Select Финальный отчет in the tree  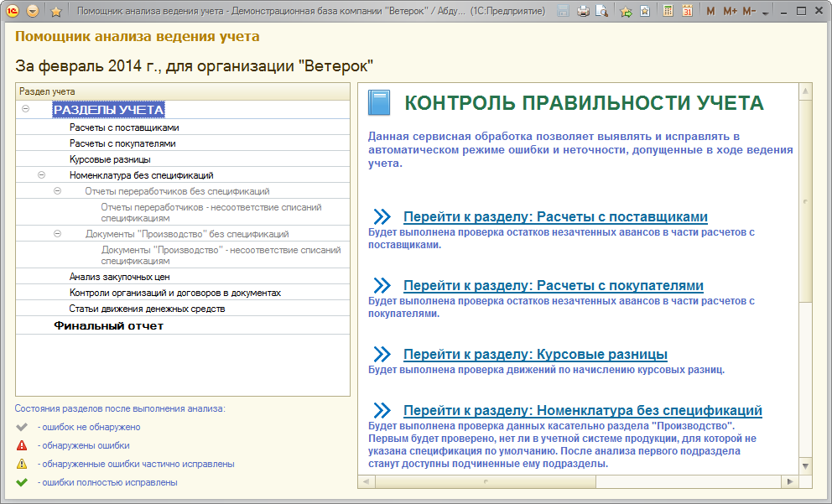(109, 325)
